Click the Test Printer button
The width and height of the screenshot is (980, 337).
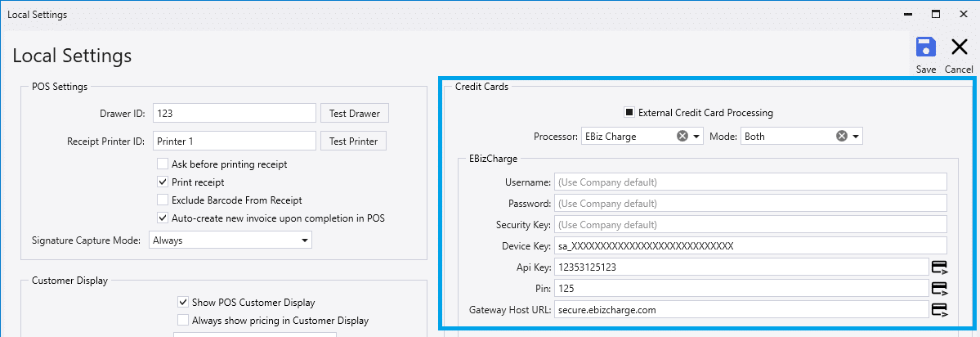pos(353,141)
